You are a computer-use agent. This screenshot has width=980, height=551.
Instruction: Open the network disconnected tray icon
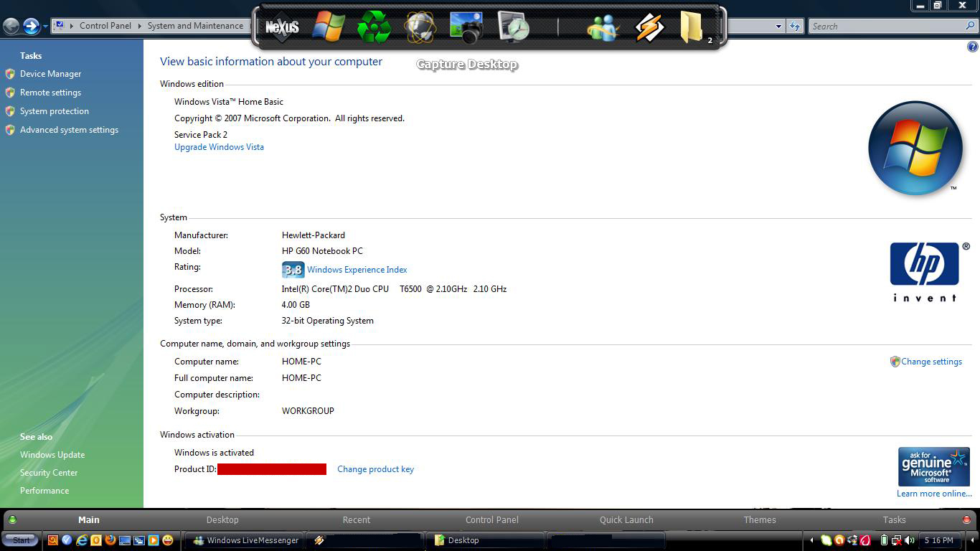point(896,541)
